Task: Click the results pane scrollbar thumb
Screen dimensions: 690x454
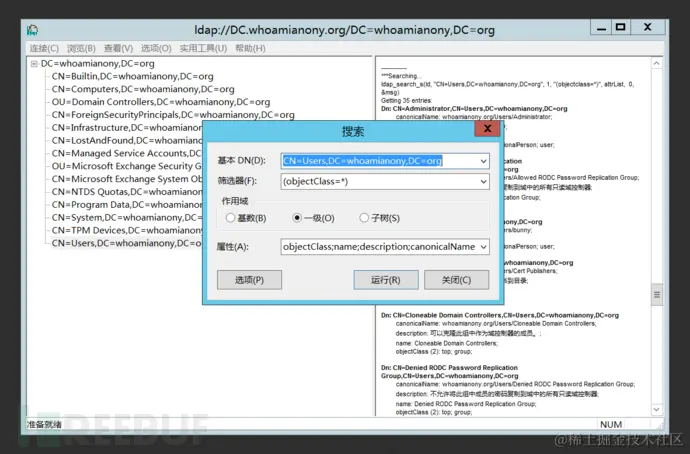Action: (x=657, y=295)
